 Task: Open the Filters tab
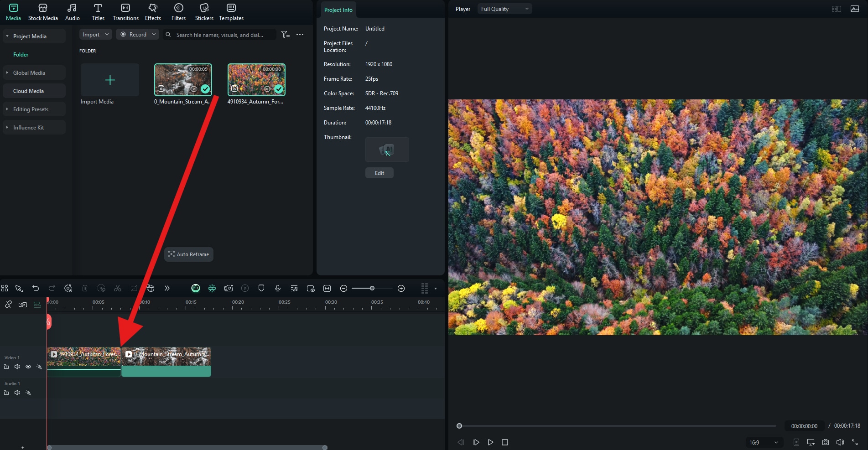tap(178, 12)
